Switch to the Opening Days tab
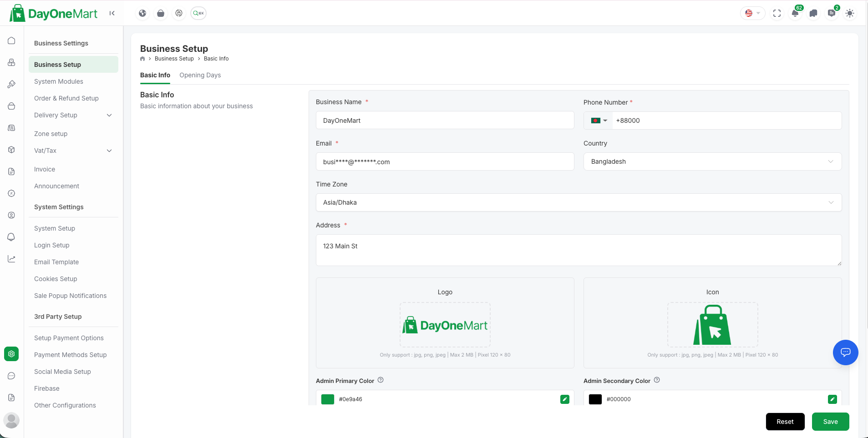Viewport: 868px width, 438px height. (x=200, y=75)
